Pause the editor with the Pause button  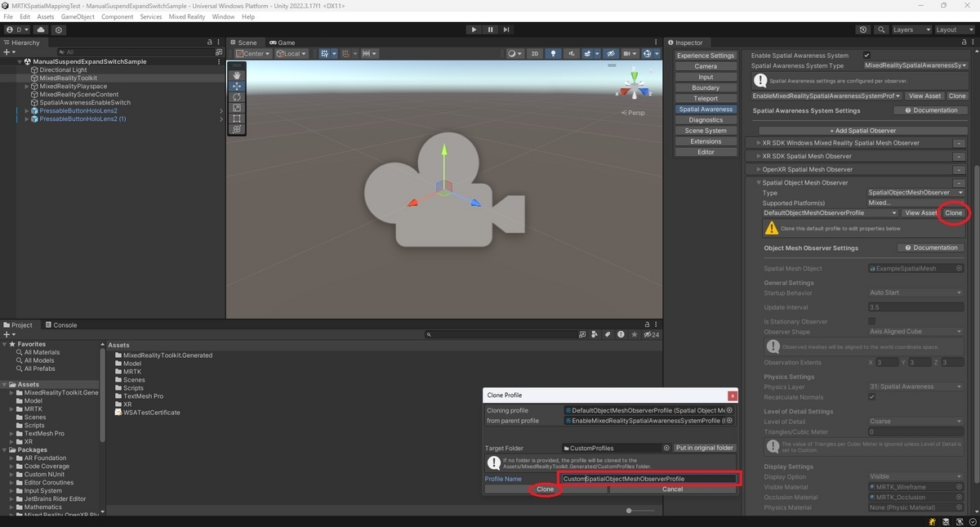point(490,29)
